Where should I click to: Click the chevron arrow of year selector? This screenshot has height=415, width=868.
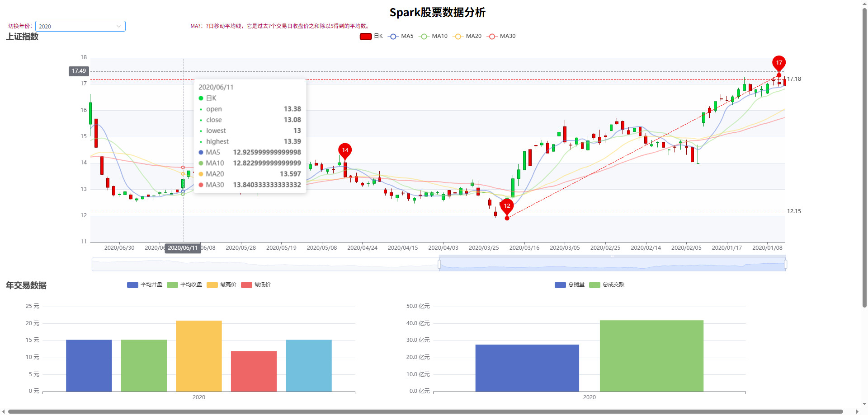(x=119, y=26)
